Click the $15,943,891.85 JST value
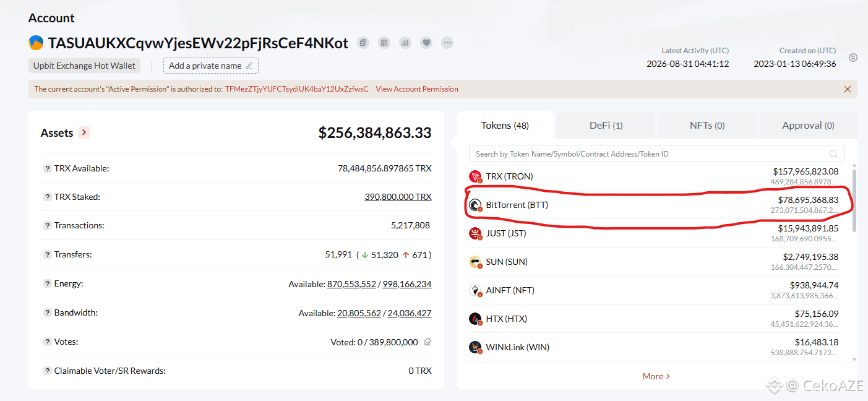Viewport: 868px width, 401px height. click(x=809, y=228)
